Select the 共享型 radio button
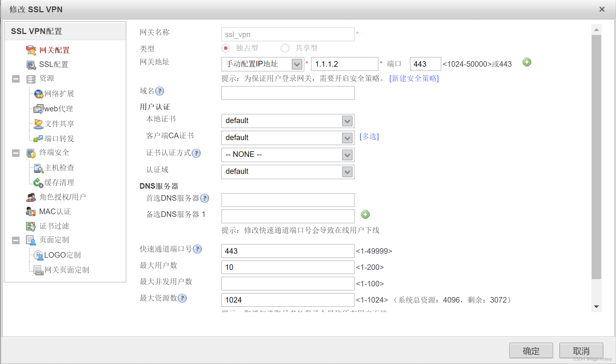This screenshot has width=616, height=364. (285, 48)
